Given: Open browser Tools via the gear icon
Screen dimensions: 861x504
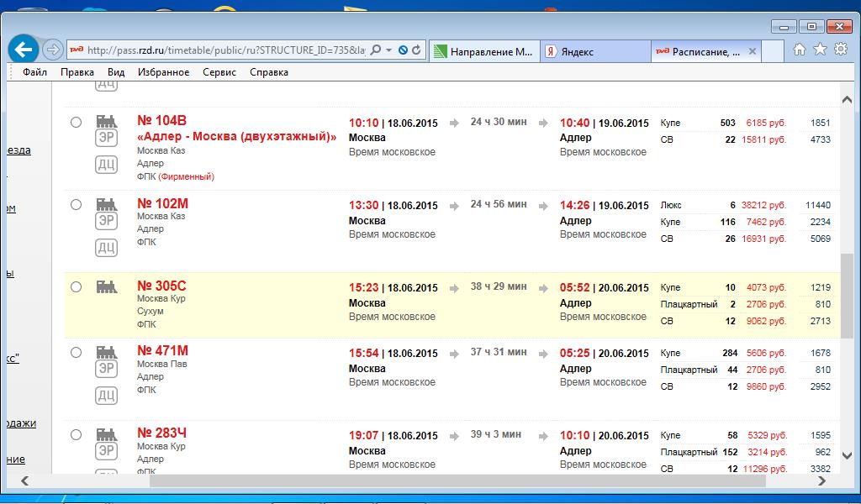Looking at the screenshot, I should (840, 50).
